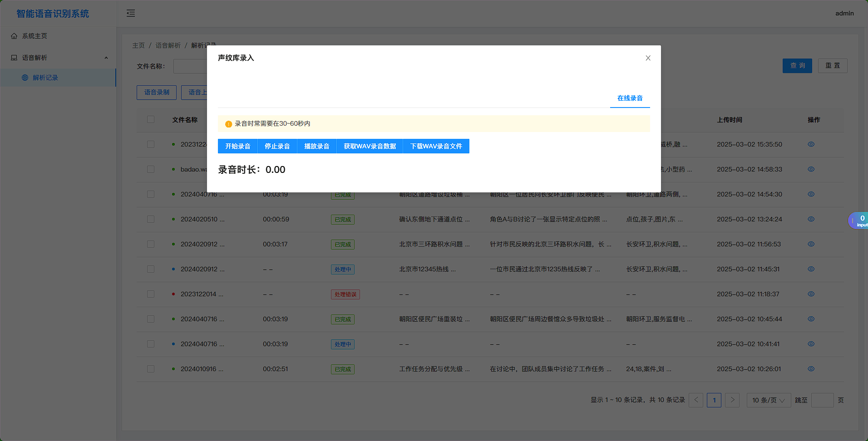Switch to the 在线录音 tab
This screenshot has width=868, height=441.
[630, 98]
